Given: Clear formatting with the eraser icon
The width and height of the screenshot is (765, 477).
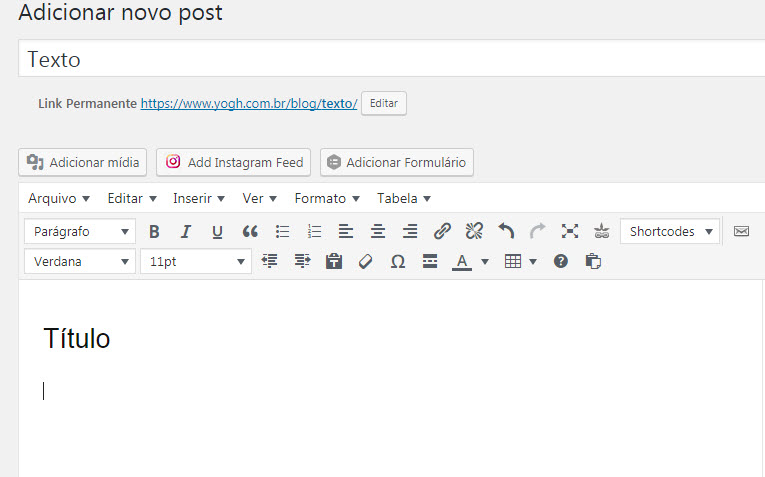Looking at the screenshot, I should (365, 261).
